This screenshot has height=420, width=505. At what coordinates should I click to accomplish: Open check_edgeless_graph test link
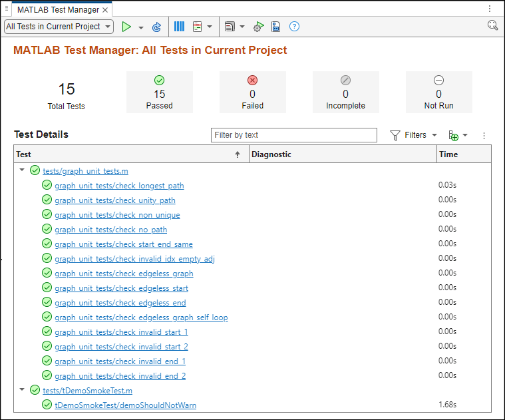[124, 274]
